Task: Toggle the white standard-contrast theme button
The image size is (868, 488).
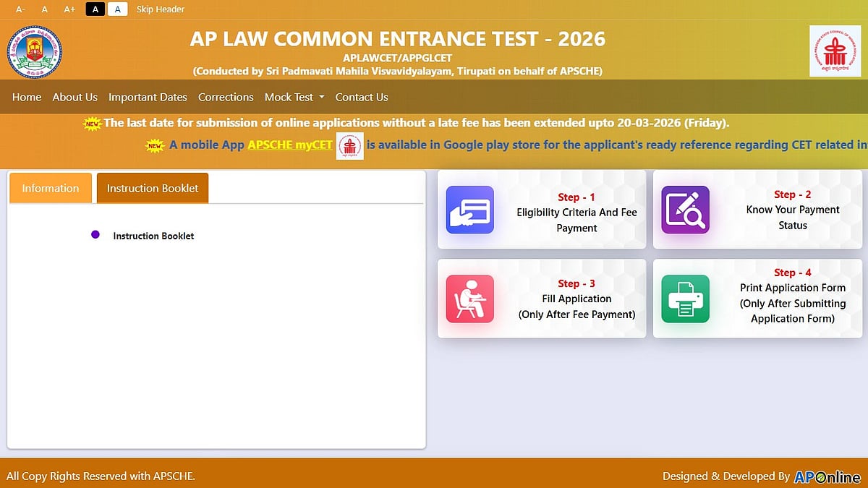Action: 118,9
